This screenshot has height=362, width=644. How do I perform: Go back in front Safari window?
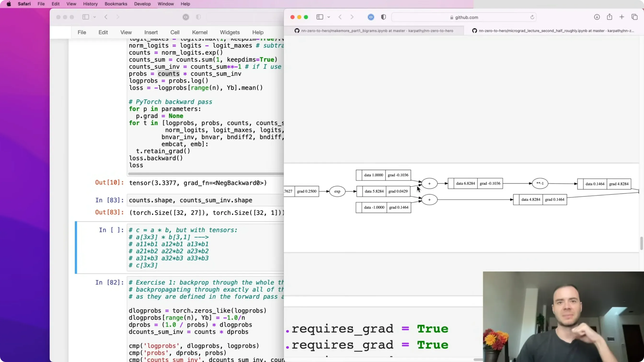[x=340, y=17]
